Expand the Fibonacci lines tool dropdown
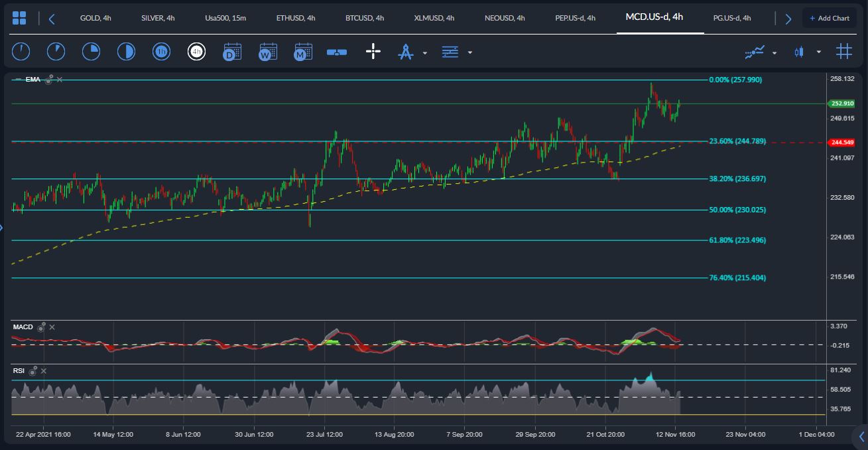Viewport: 868px width, 450px height. pos(470,52)
